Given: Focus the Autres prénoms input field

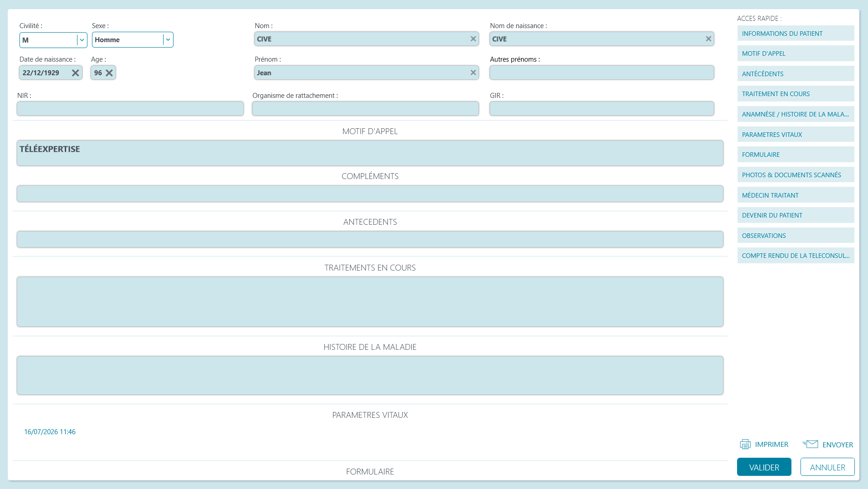Looking at the screenshot, I should tap(602, 73).
